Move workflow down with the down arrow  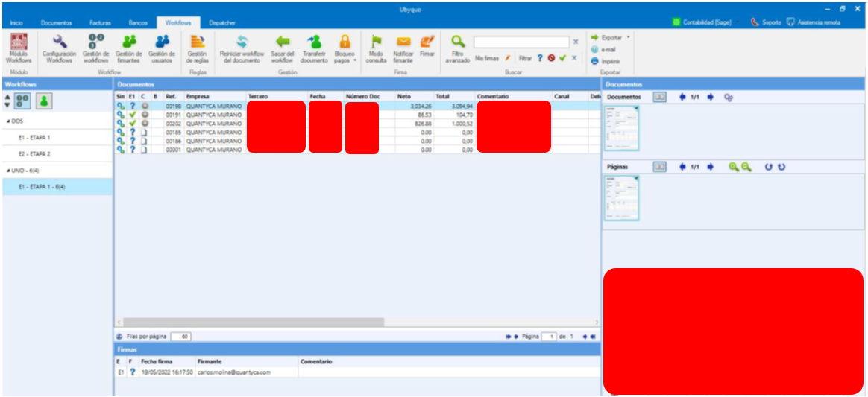7,104
